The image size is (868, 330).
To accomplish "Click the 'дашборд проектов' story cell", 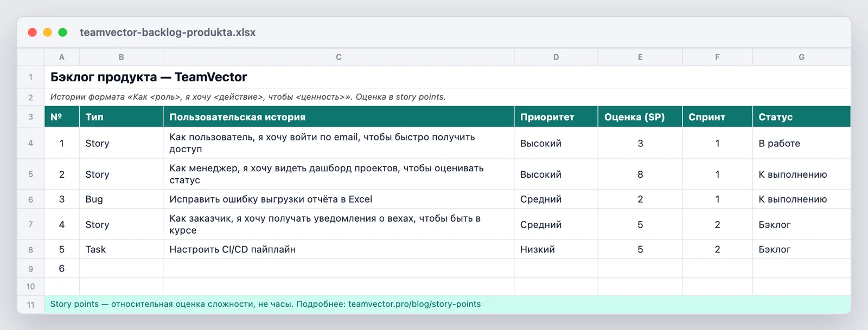I will [x=339, y=174].
